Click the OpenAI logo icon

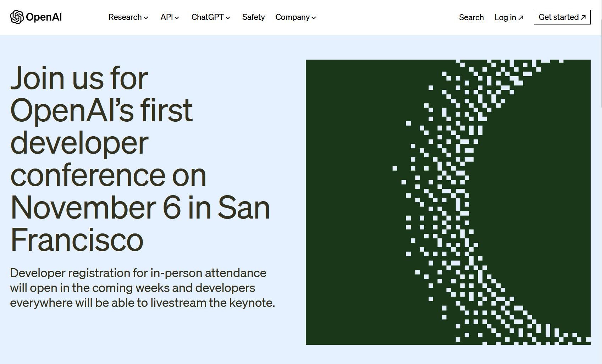point(17,17)
